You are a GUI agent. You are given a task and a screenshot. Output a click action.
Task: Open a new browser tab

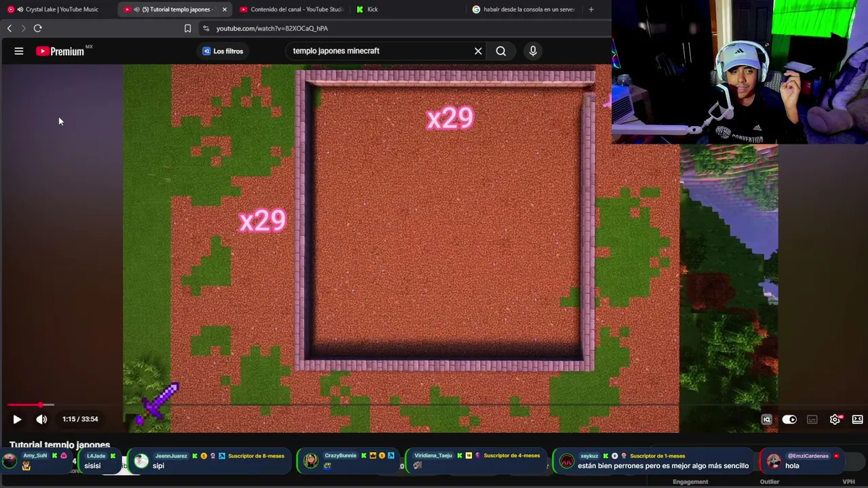click(591, 9)
